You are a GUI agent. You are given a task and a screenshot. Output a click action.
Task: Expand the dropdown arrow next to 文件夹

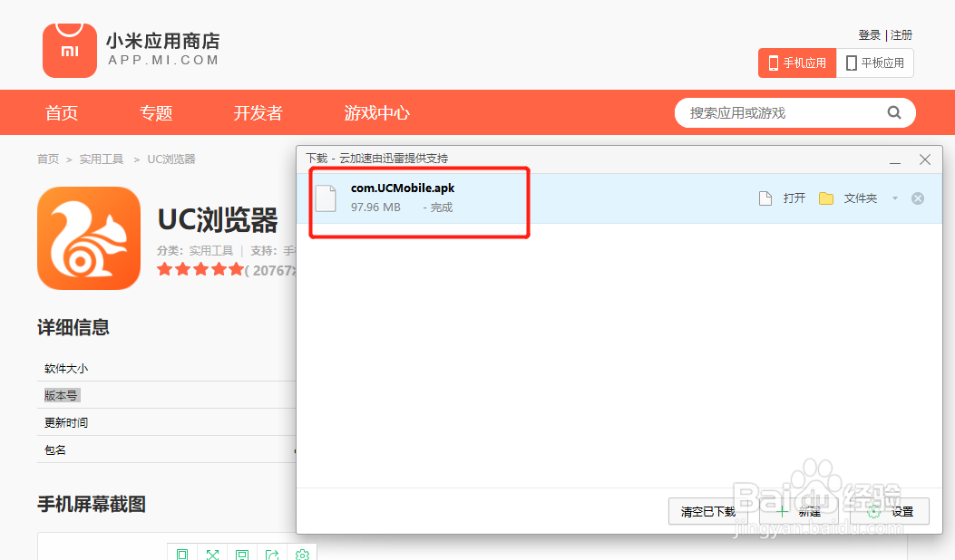(894, 198)
